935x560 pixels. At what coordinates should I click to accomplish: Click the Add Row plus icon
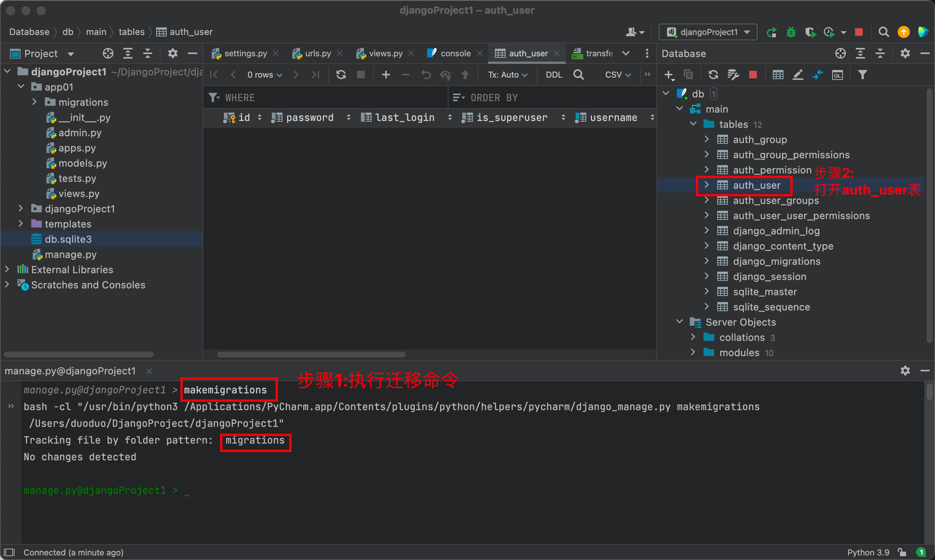coord(386,75)
